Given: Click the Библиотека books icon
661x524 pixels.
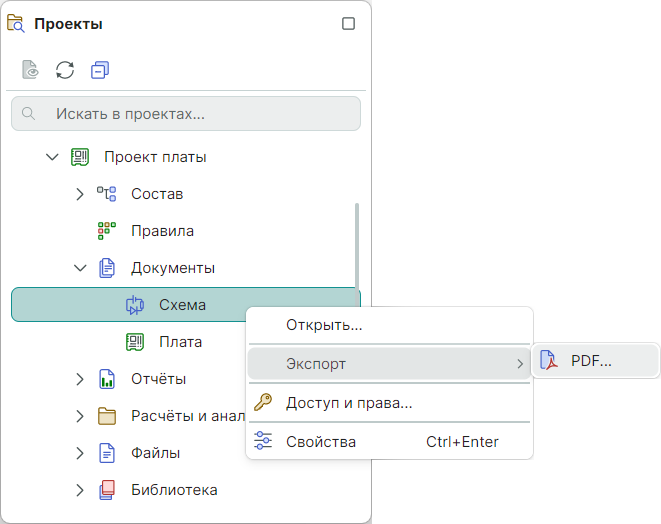Looking at the screenshot, I should pos(107,490).
